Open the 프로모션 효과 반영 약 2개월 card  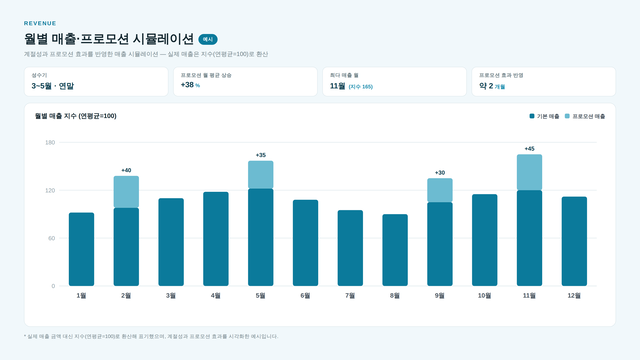point(544,82)
